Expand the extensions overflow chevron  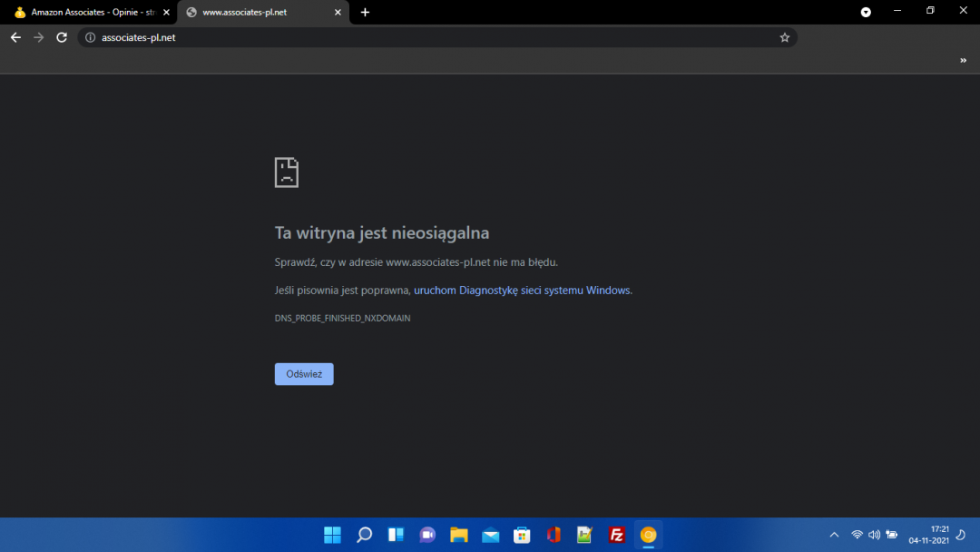point(964,60)
